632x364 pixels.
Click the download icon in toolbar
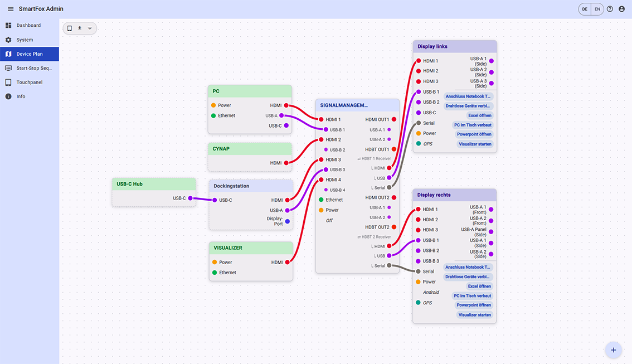coord(80,28)
